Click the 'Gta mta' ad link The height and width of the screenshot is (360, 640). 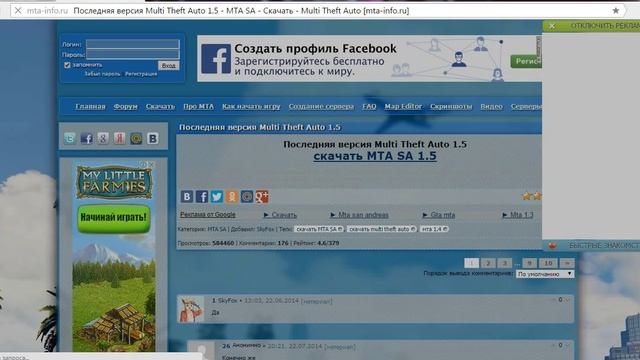click(x=439, y=215)
